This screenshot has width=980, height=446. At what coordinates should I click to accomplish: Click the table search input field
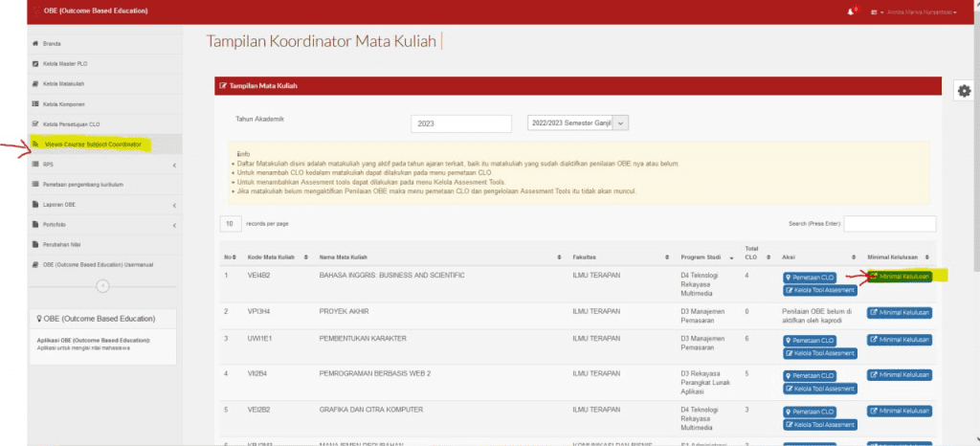pos(889,223)
